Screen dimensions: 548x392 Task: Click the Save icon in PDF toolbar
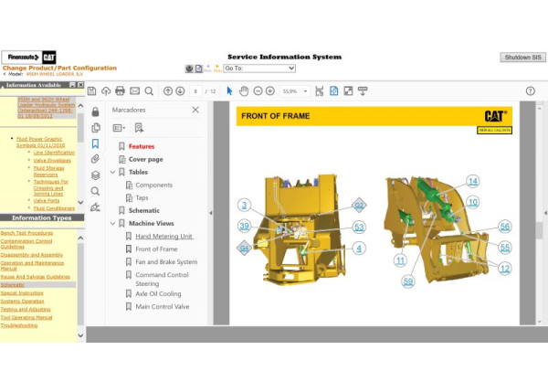tap(92, 91)
